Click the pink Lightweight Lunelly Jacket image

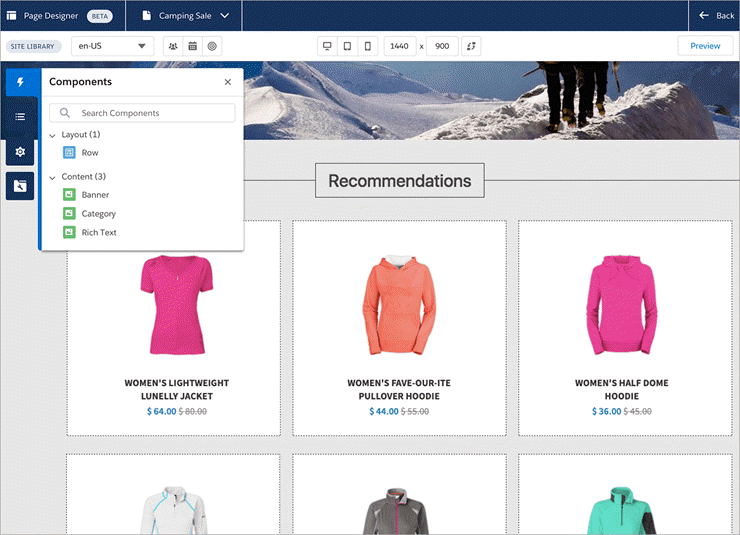[x=177, y=305]
